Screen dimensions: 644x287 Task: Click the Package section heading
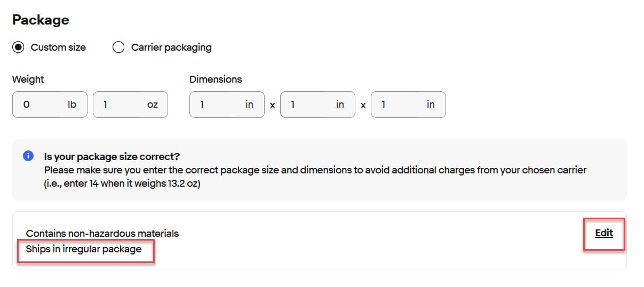click(41, 20)
